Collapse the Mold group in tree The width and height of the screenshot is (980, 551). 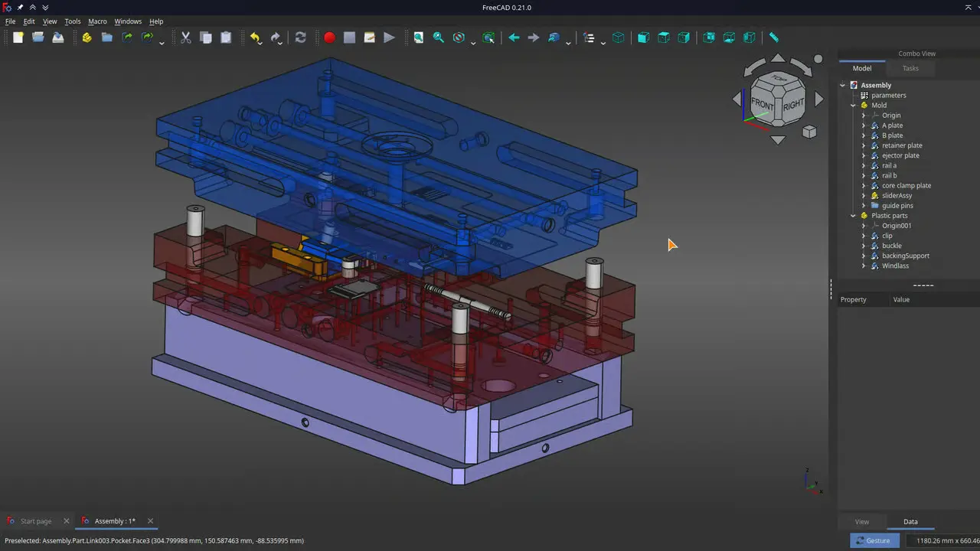(854, 106)
